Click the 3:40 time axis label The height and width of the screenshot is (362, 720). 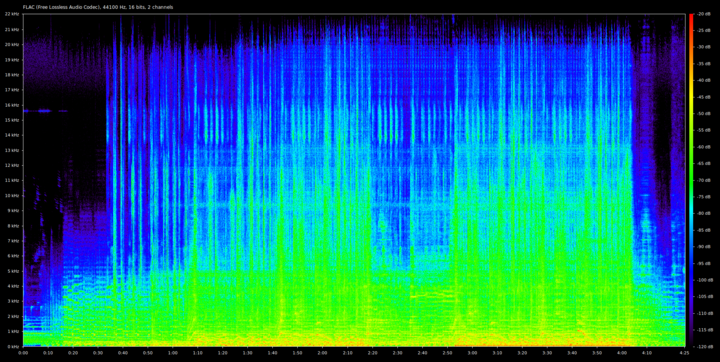coord(572,353)
